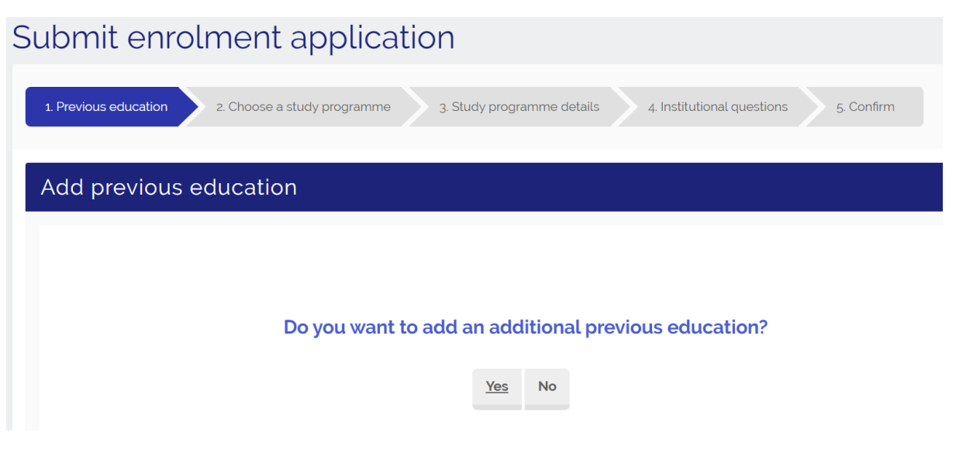
Task: Click the number 5 in the Confirm step
Action: click(840, 107)
